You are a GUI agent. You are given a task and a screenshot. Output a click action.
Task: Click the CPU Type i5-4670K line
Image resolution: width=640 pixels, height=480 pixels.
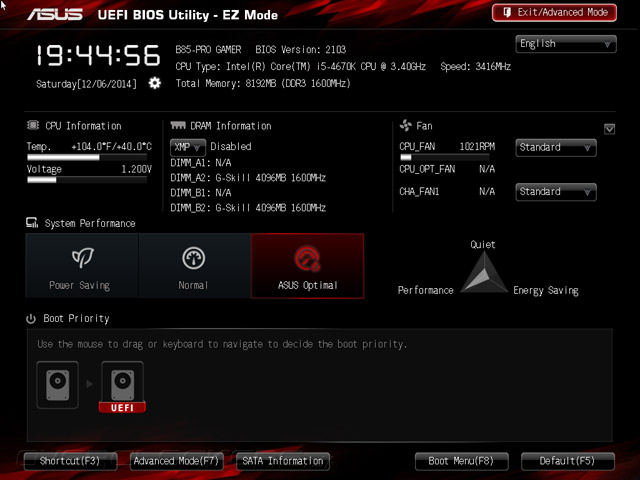(x=301, y=67)
